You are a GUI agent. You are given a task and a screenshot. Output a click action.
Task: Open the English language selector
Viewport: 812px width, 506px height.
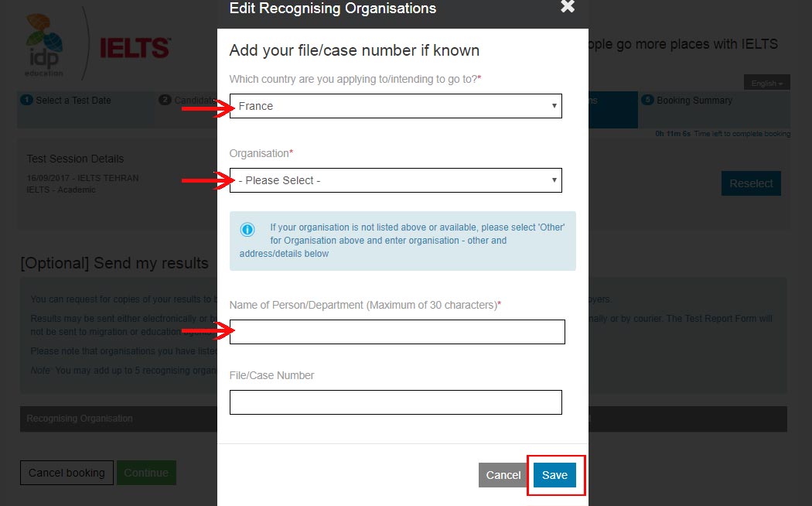(767, 83)
